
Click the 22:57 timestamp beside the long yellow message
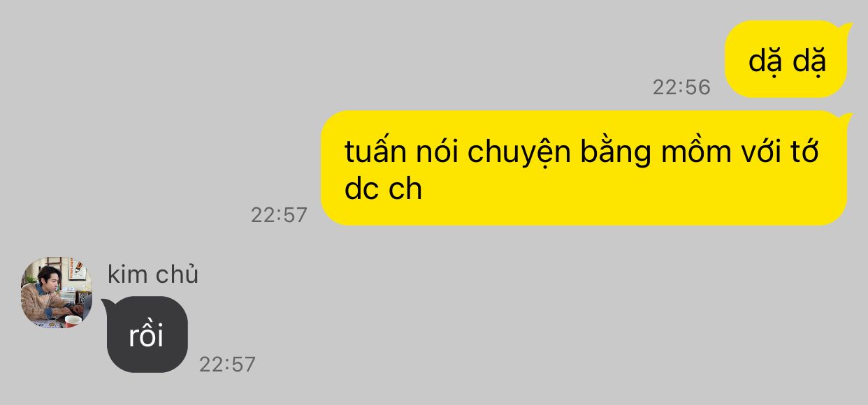click(x=279, y=214)
